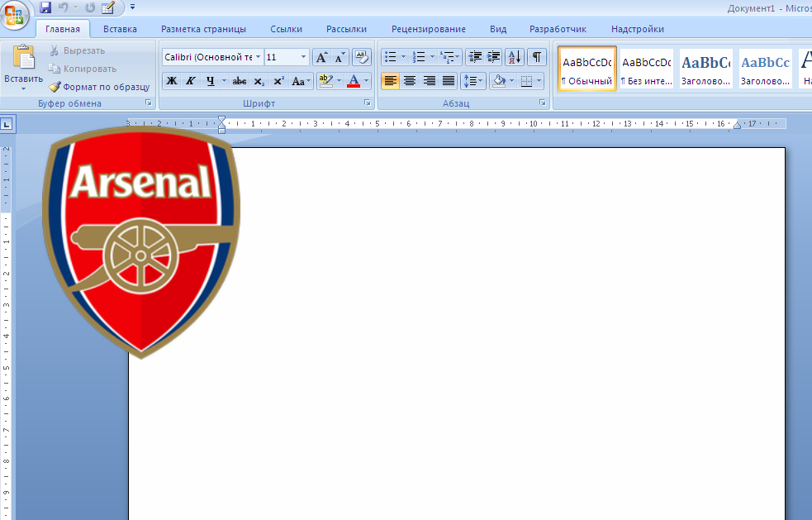812x520 pixels.
Task: Open the Quick Access customize dropdown
Action: pos(132,7)
